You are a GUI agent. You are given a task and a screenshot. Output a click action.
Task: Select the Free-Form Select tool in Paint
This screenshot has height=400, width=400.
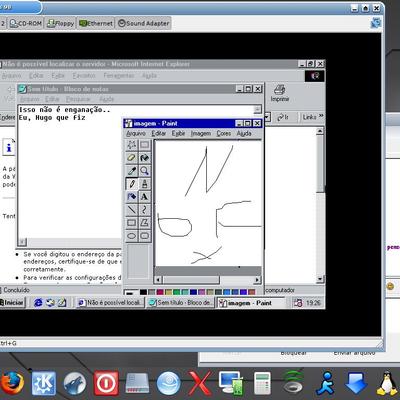coord(132,145)
